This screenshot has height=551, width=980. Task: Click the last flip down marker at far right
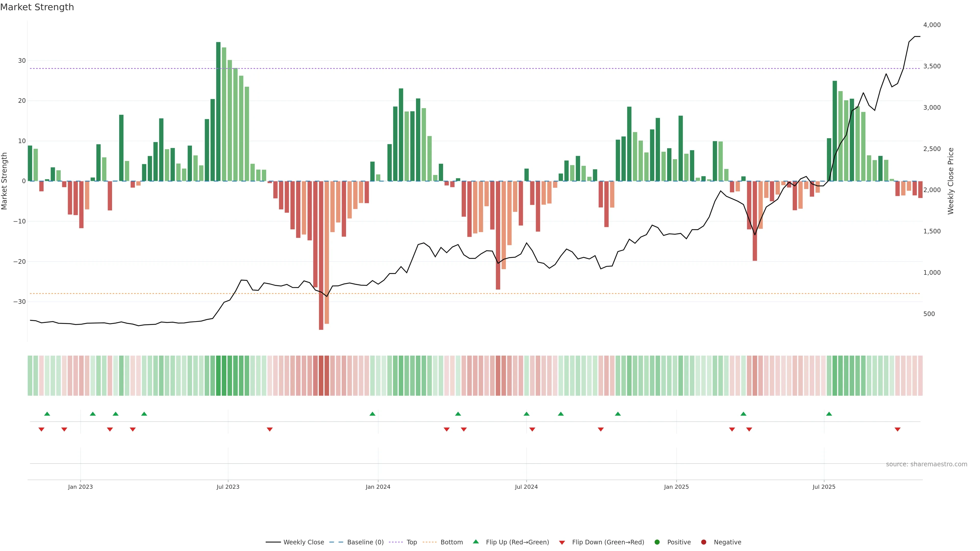898,429
